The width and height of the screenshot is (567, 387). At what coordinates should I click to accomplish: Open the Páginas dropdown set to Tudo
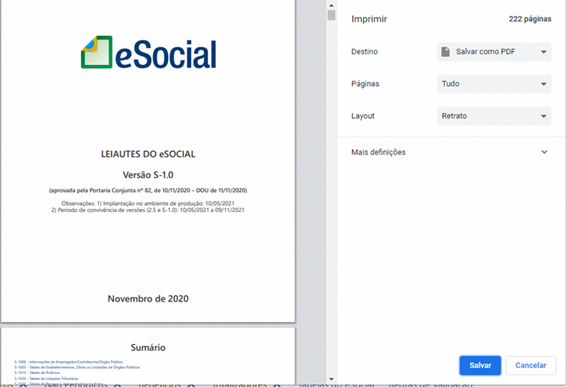pos(494,84)
